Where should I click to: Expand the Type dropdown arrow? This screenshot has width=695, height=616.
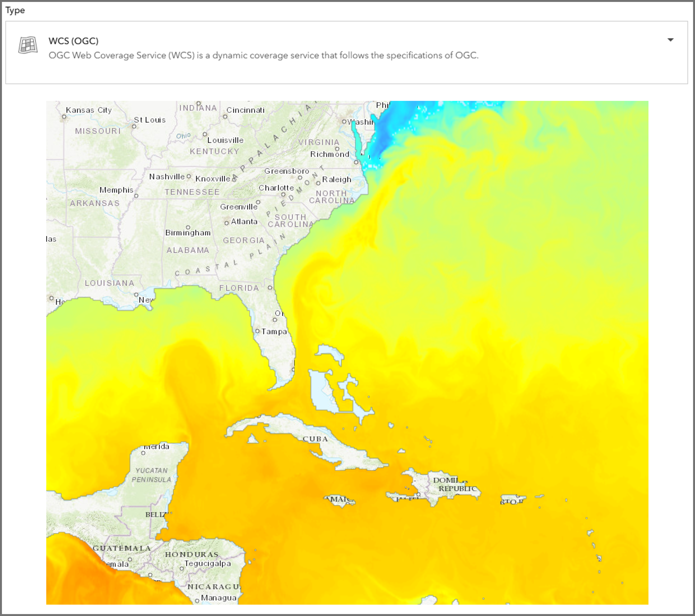pyautogui.click(x=670, y=40)
